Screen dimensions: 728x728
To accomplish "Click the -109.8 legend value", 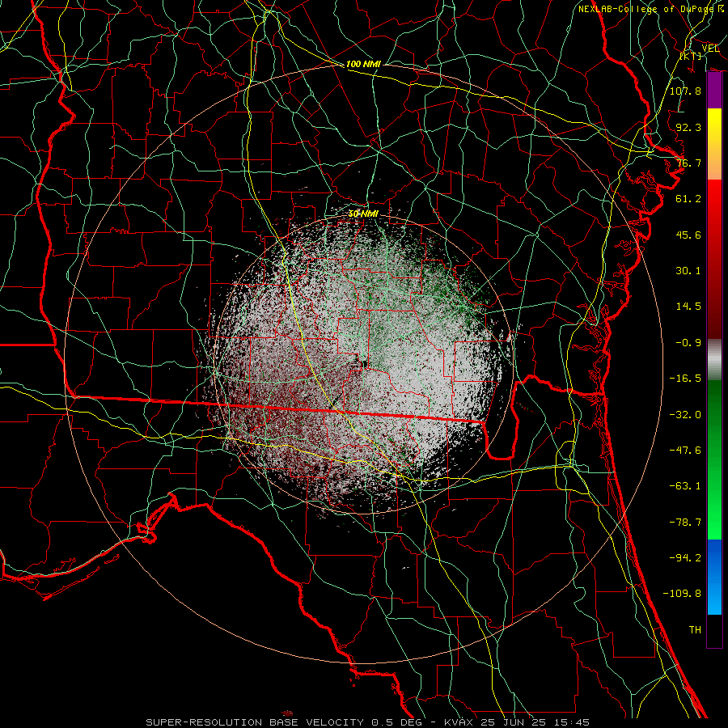I will pos(682,594).
